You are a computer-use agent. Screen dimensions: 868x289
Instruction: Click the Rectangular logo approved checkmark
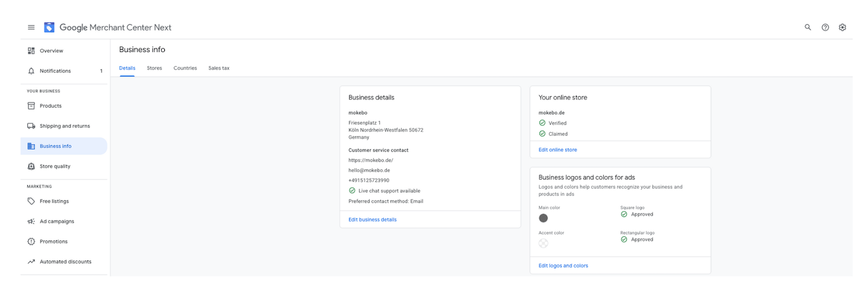pos(624,239)
